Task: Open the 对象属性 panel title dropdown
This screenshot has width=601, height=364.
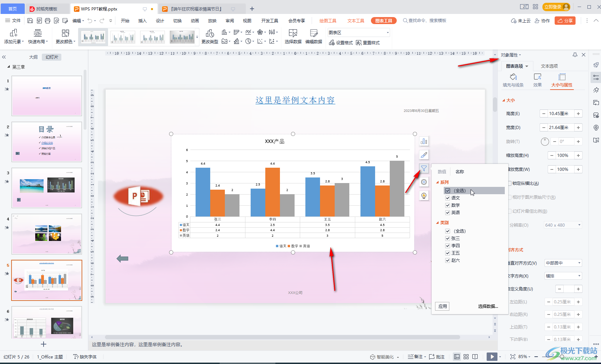Action: [x=520, y=55]
